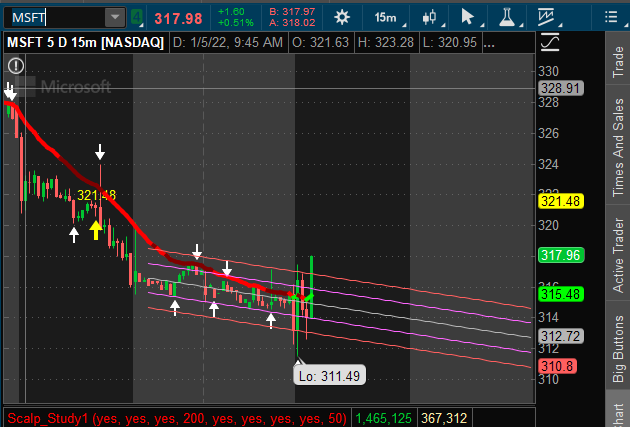Open the Big Buttons side tab

(618, 349)
